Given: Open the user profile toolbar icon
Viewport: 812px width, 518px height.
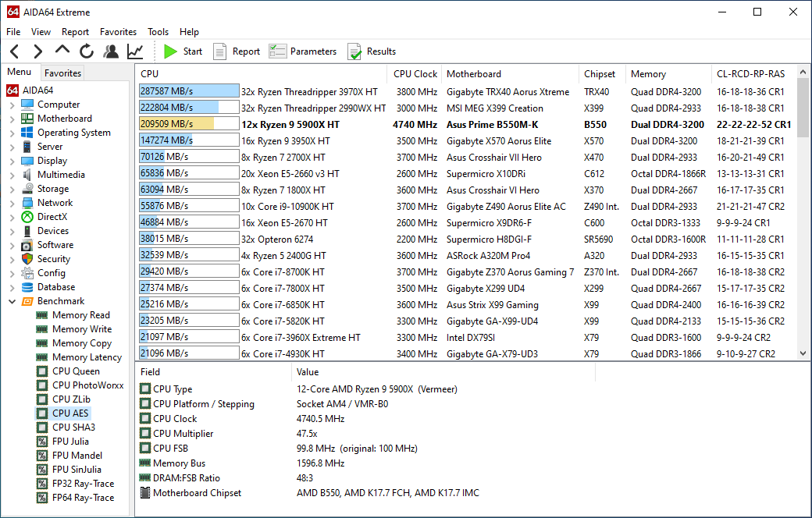Looking at the screenshot, I should click(x=111, y=51).
